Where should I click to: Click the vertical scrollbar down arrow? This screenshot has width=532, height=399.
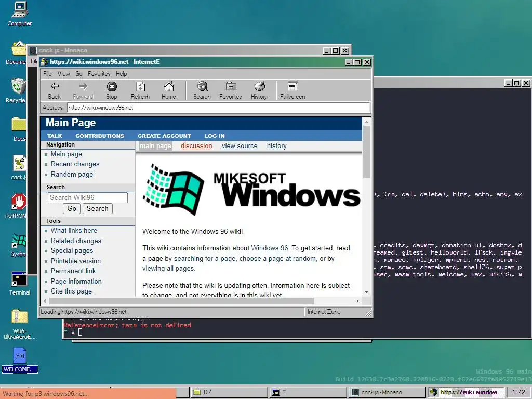pos(366,292)
